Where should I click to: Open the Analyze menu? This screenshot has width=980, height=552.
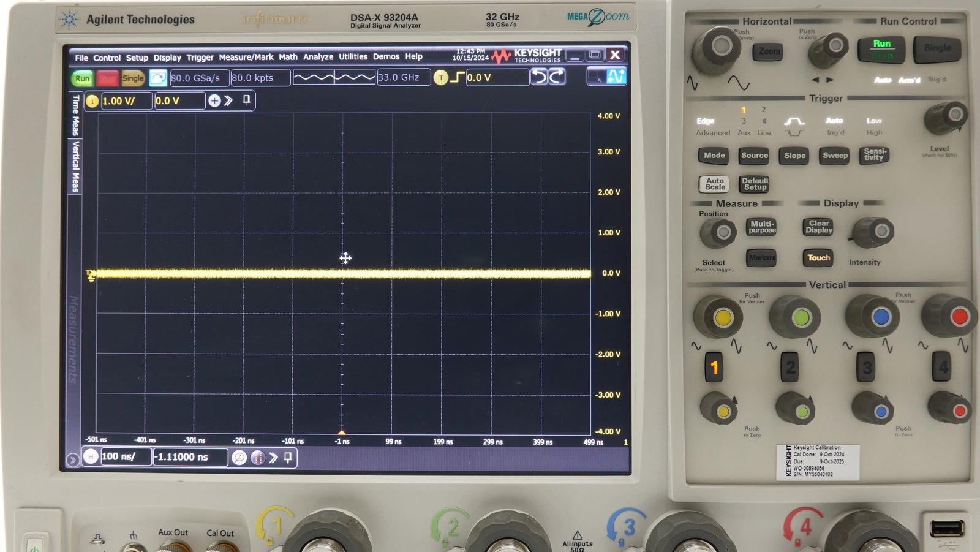pyautogui.click(x=318, y=57)
